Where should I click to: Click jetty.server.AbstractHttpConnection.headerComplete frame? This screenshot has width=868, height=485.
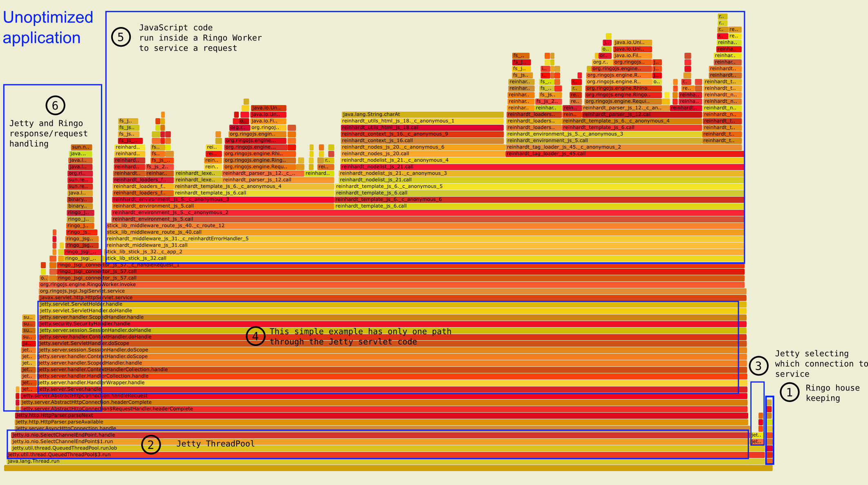click(x=384, y=402)
